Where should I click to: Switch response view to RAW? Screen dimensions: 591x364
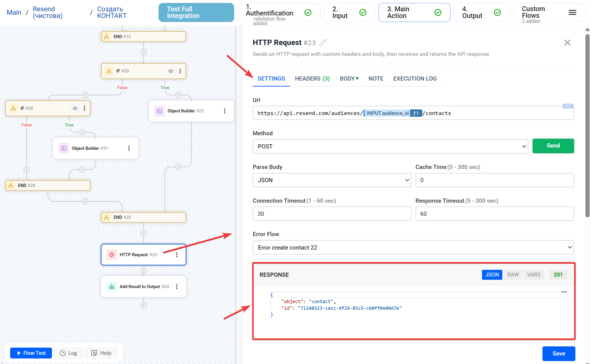click(513, 275)
